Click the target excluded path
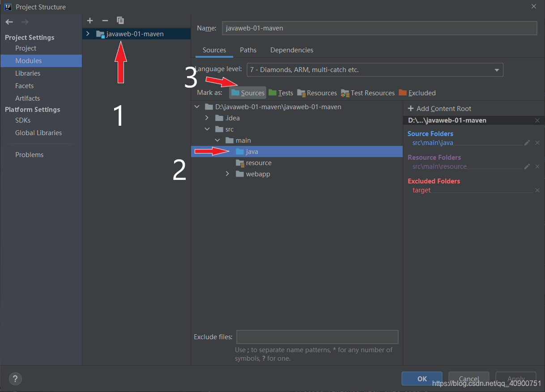The image size is (545, 392). click(422, 190)
